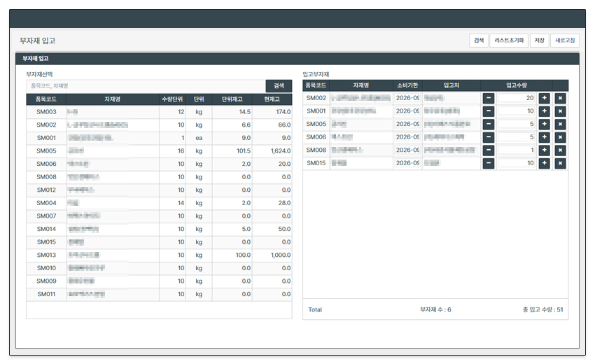Click the SM002 quantity input field

[x=516, y=98]
